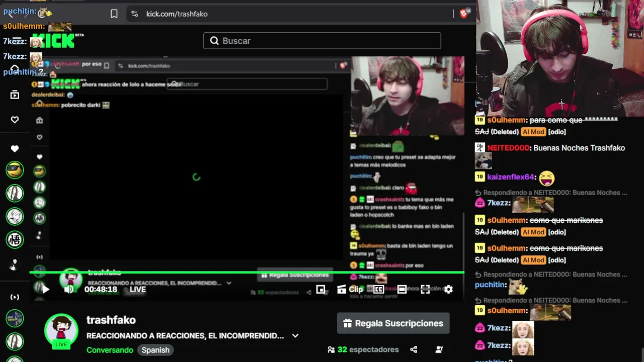Open the outline heart following icon in sidebar
The height and width of the screenshot is (362, 644).
15,120
